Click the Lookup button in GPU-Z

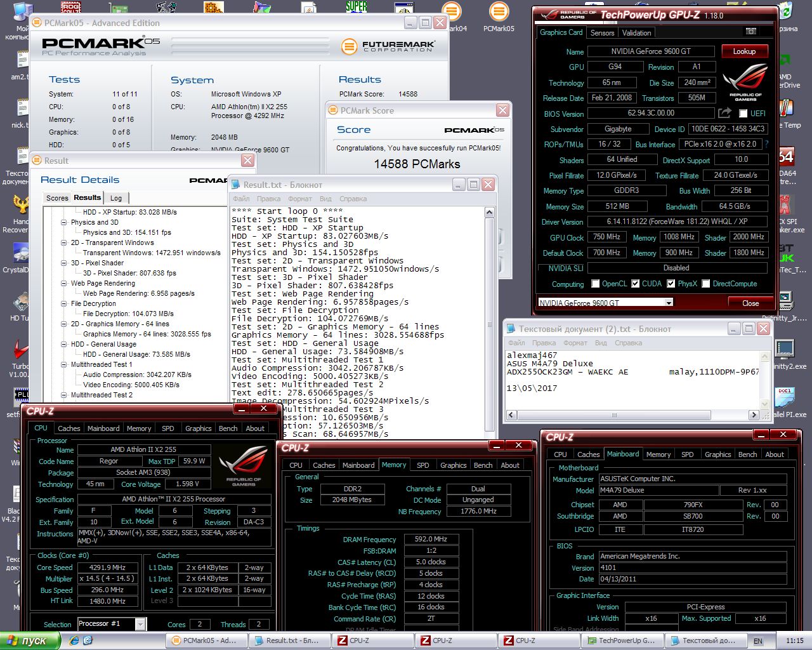pyautogui.click(x=744, y=51)
